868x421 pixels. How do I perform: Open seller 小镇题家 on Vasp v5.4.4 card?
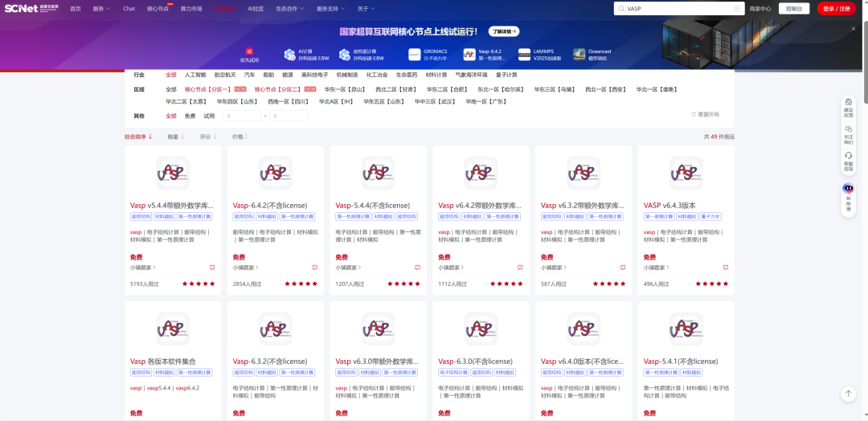pyautogui.click(x=143, y=268)
